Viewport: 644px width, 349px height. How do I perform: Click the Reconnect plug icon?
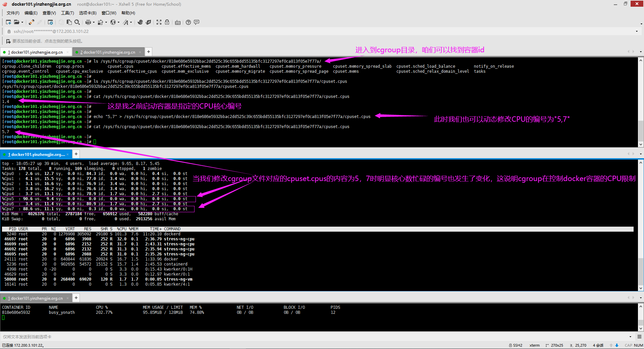31,22
